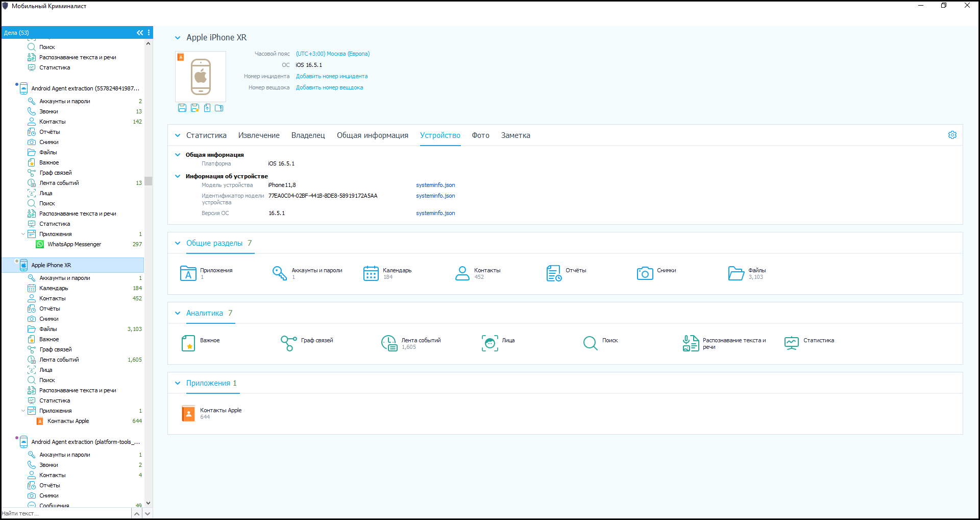Click the iPhone device thumbnail image

tap(201, 77)
